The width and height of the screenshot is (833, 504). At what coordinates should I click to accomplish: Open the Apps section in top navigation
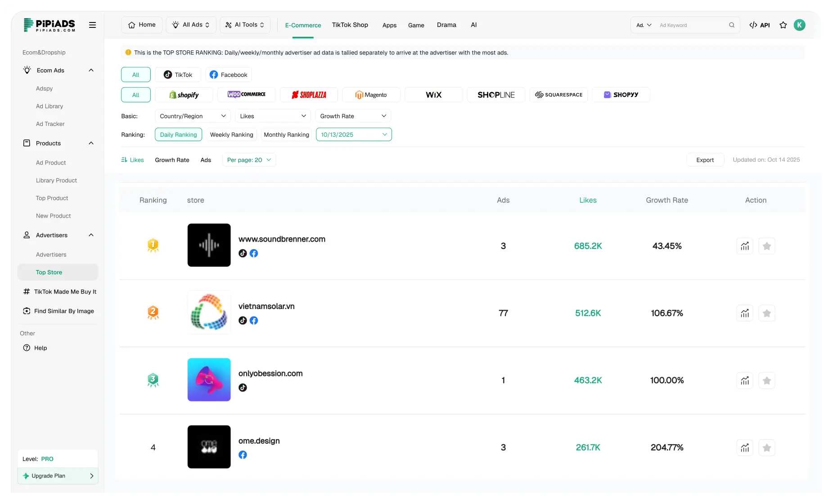click(389, 25)
